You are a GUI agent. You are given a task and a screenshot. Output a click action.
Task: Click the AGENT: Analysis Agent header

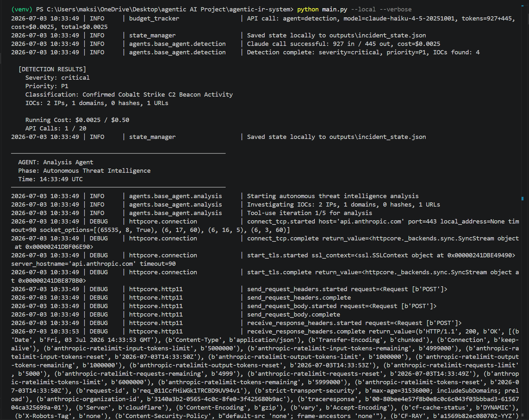coord(56,162)
